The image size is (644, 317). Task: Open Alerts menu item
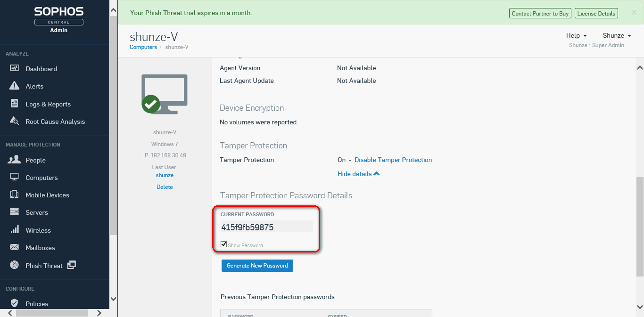pos(34,86)
